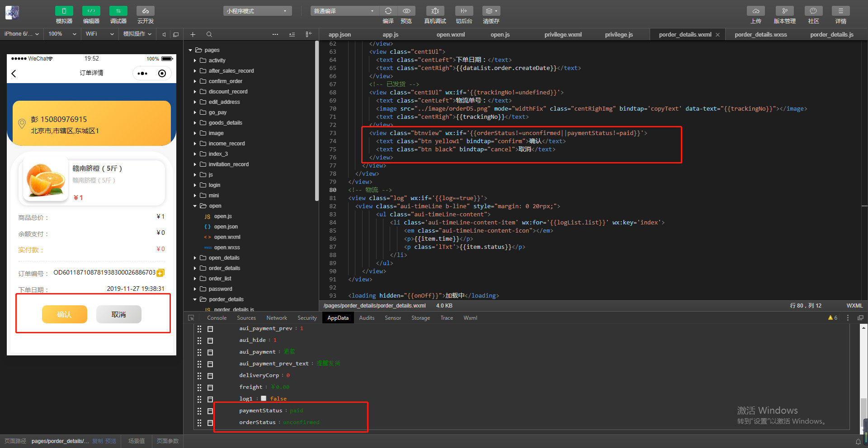The height and width of the screenshot is (448, 868).
Task: Toggle the Debugger panel icon
Action: (118, 11)
